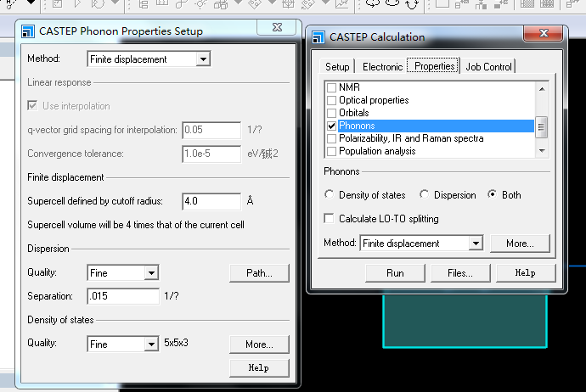The height and width of the screenshot is (392, 586).
Task: Click the Path... button
Action: 259,273
